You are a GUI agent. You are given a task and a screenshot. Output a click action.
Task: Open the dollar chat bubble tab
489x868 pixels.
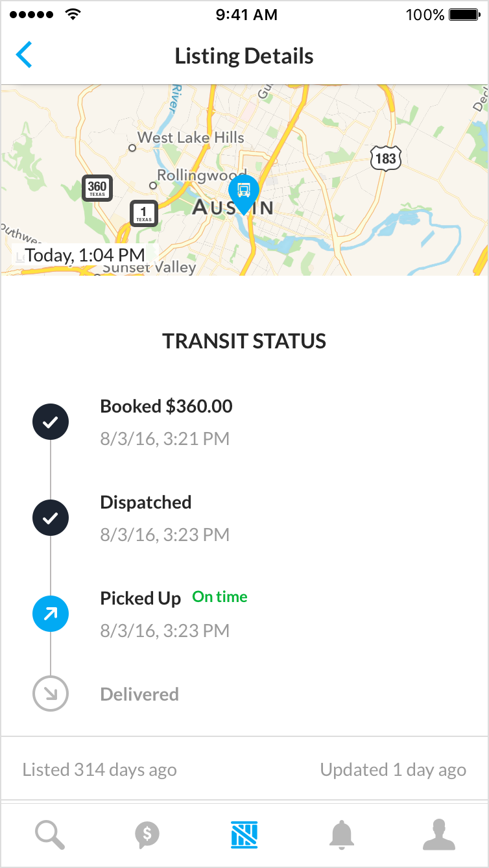(147, 835)
